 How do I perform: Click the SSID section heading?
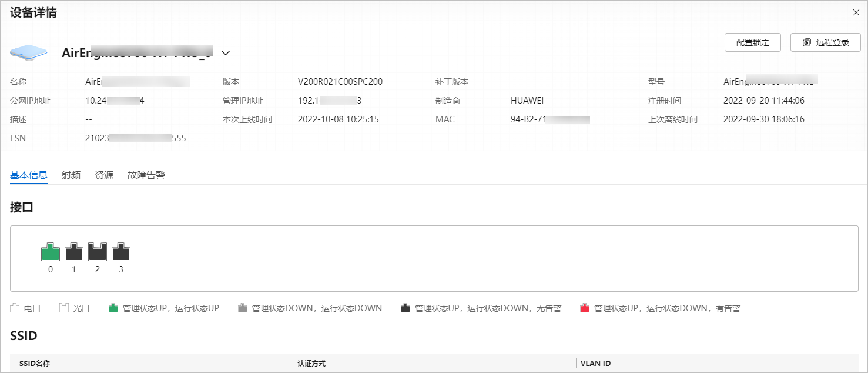click(24, 336)
